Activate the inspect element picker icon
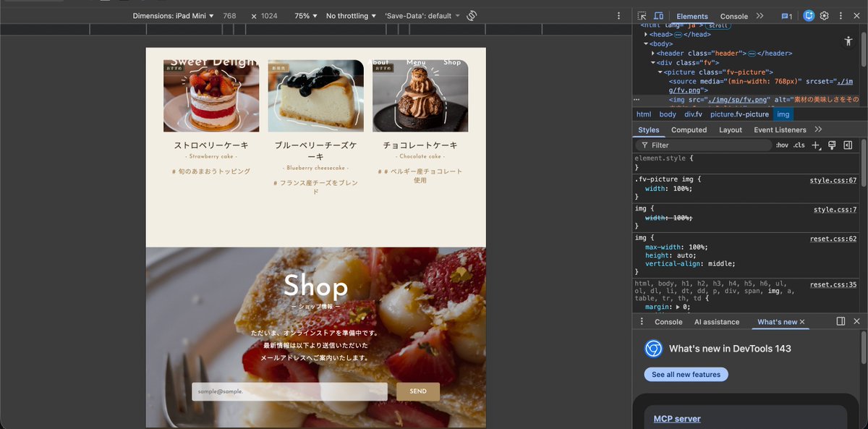 pos(642,16)
